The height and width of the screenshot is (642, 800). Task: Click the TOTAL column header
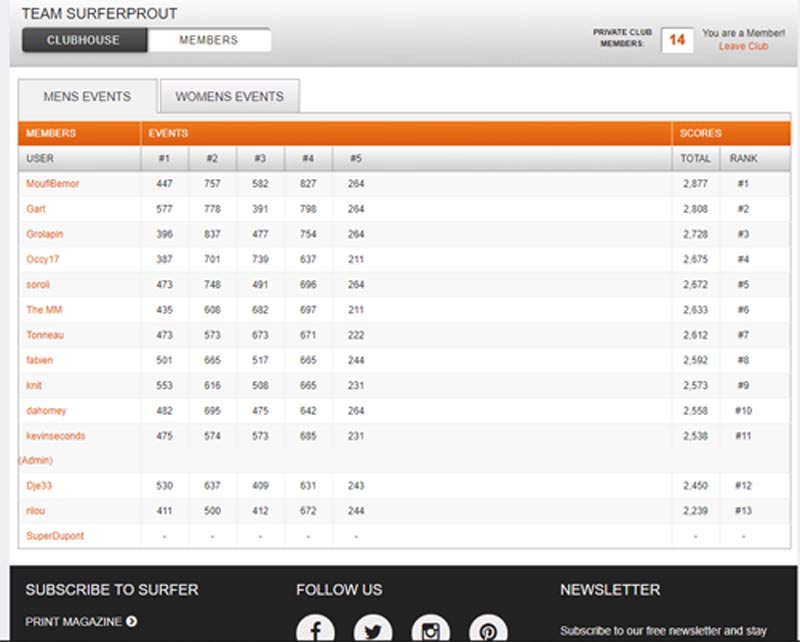(x=695, y=158)
